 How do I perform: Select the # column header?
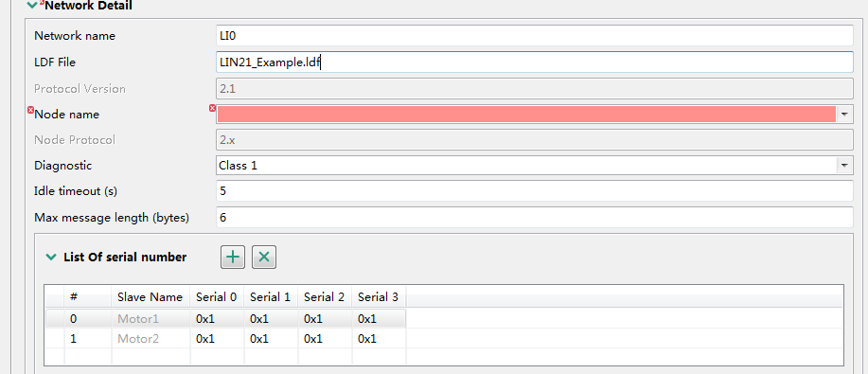point(87,297)
